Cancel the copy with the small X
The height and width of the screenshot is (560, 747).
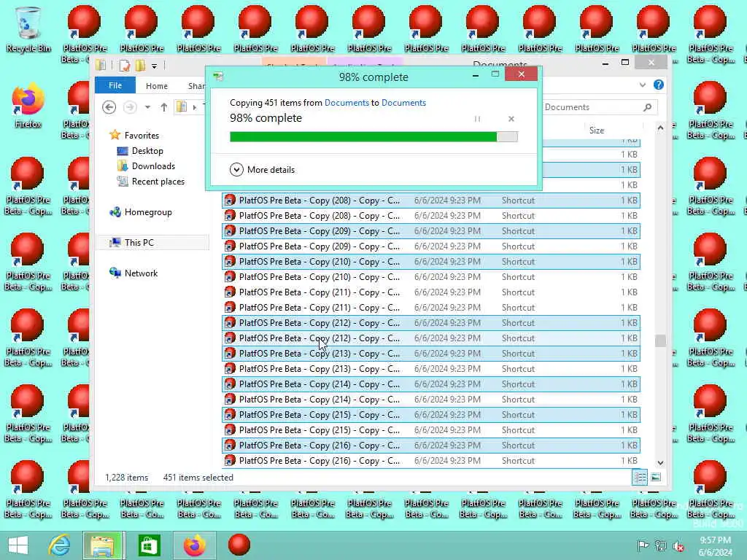511,119
